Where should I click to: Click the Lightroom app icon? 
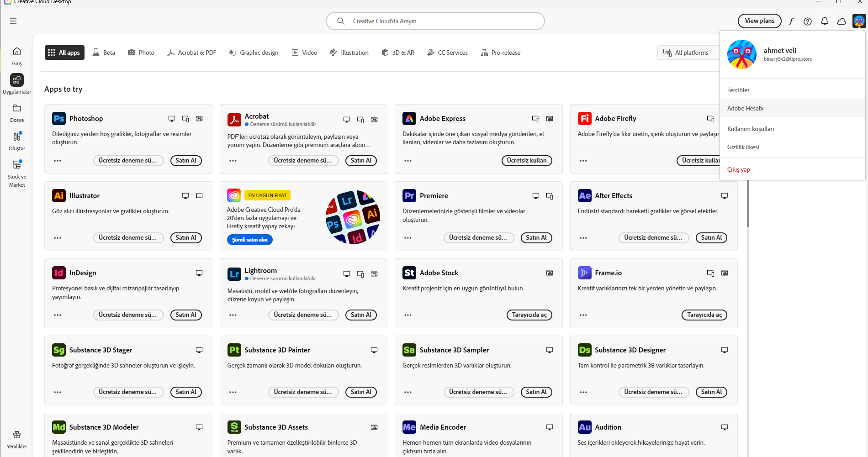tap(234, 274)
